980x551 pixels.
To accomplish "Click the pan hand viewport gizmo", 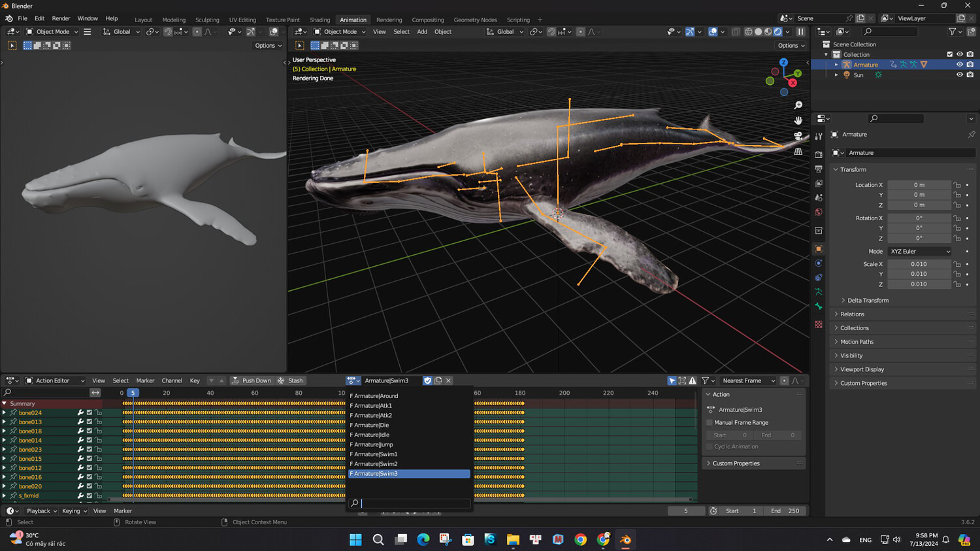I will pyautogui.click(x=798, y=120).
